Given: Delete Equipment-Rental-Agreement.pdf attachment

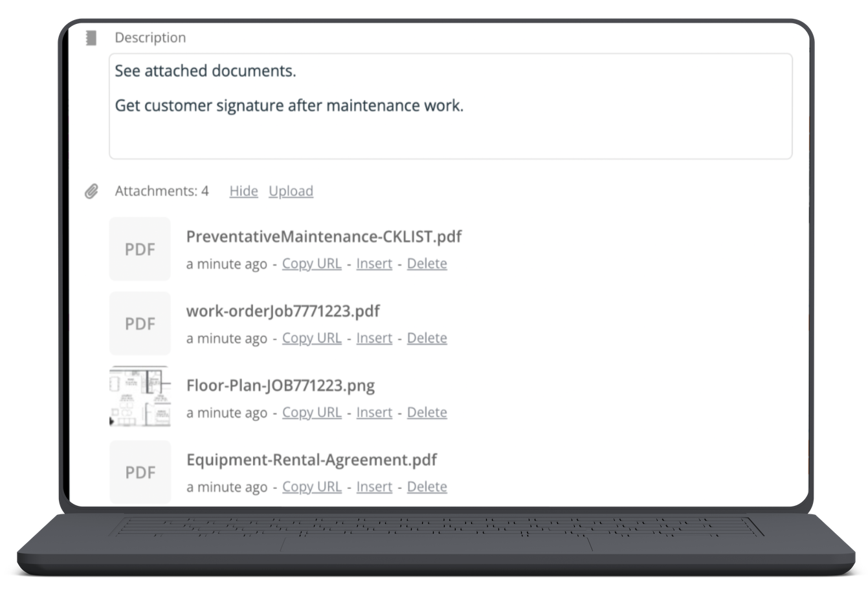Looking at the screenshot, I should point(427,487).
